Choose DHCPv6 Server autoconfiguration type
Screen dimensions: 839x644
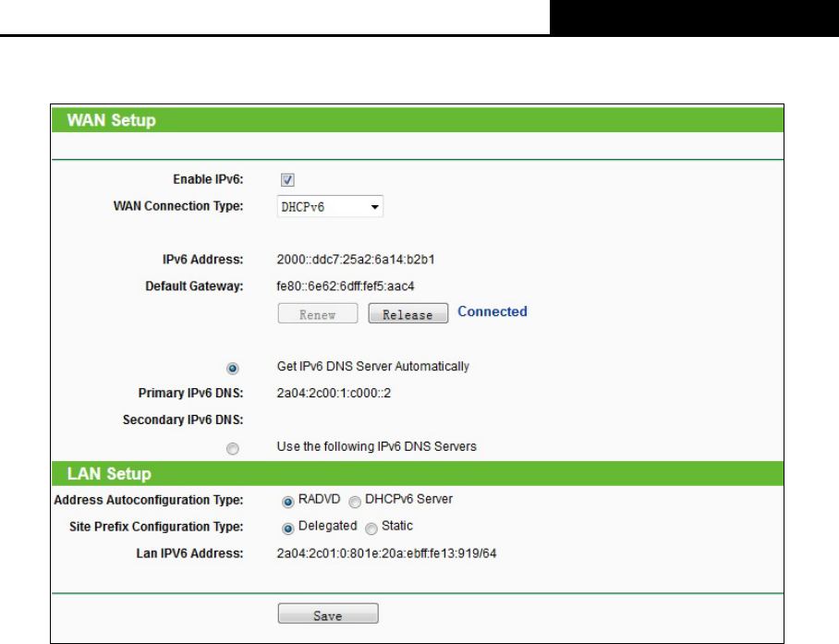point(355,502)
